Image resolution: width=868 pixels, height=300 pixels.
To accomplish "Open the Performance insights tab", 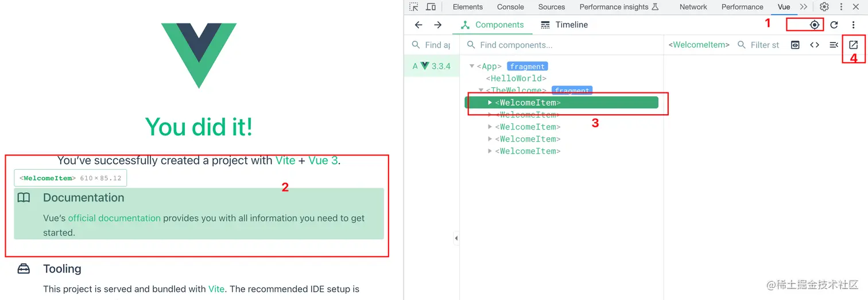I will (x=618, y=7).
